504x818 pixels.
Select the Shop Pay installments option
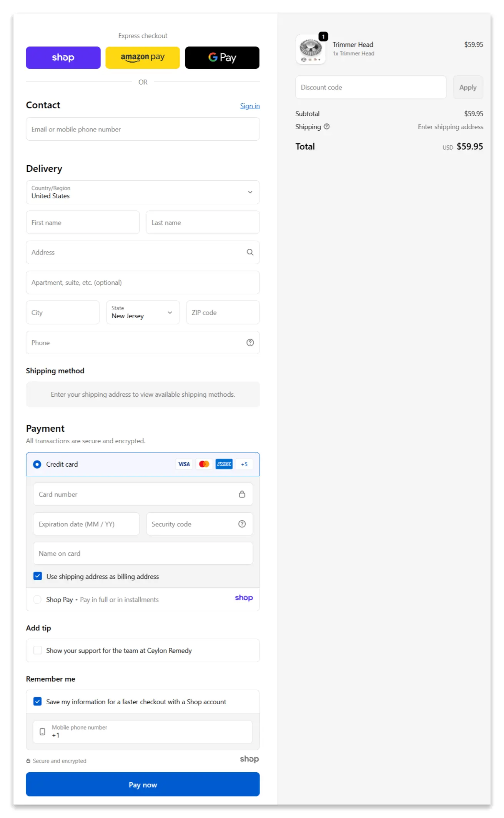click(37, 600)
